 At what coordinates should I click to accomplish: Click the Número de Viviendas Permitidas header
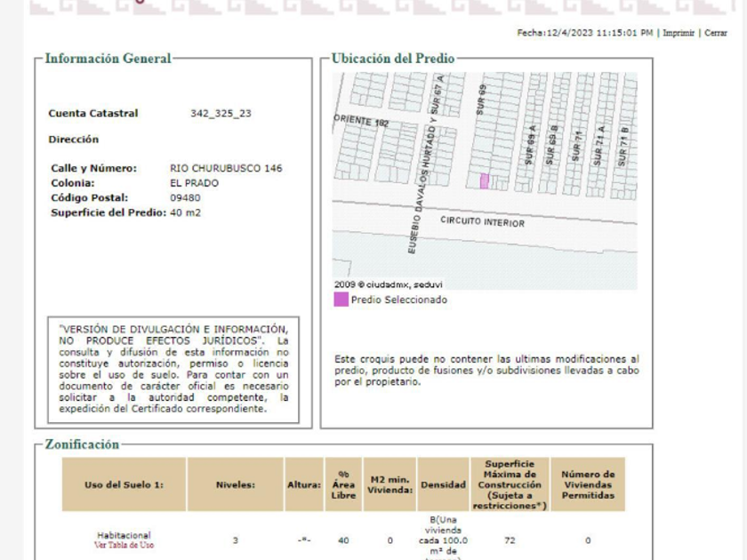[588, 484]
